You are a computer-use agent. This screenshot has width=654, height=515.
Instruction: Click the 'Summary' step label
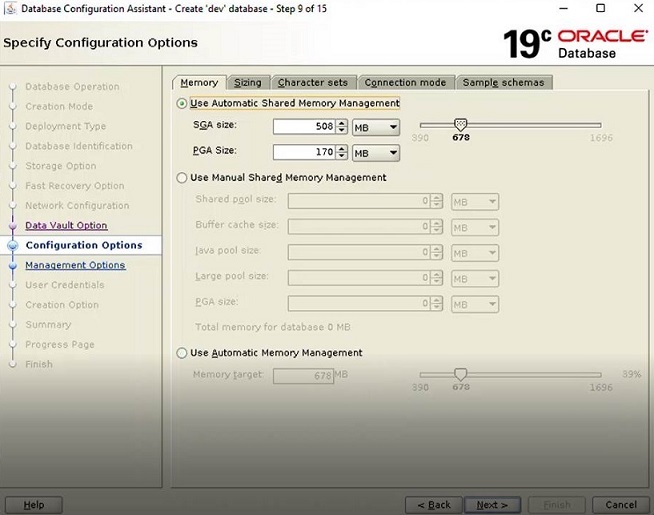coord(48,324)
